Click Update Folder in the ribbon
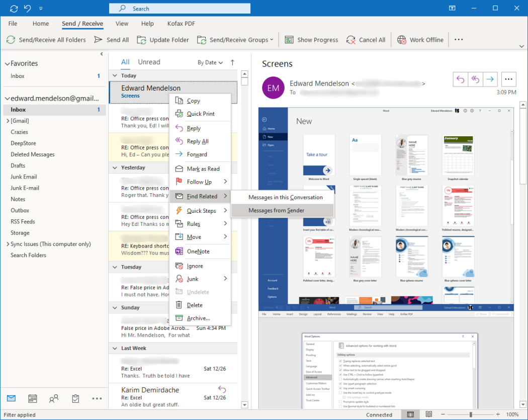This screenshot has height=420, width=528. coord(163,40)
